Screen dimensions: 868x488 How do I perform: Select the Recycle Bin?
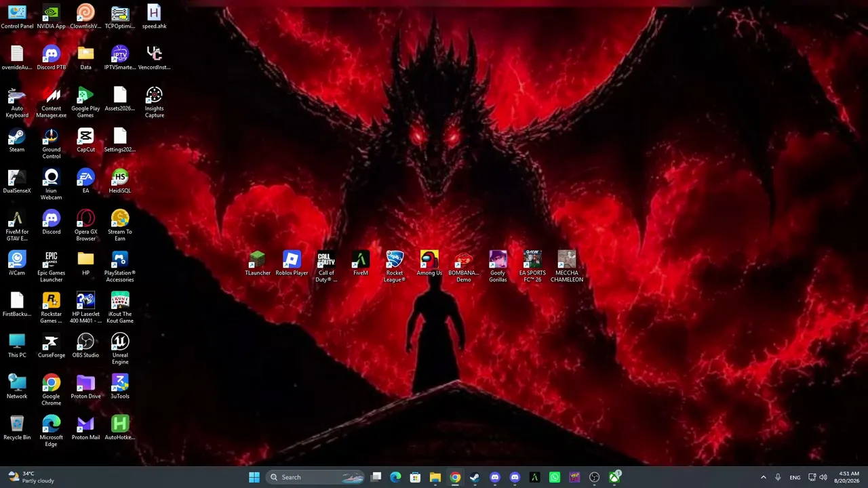coord(17,429)
